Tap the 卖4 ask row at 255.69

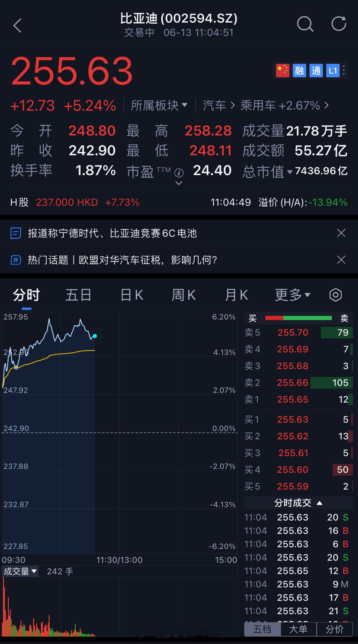(299, 349)
